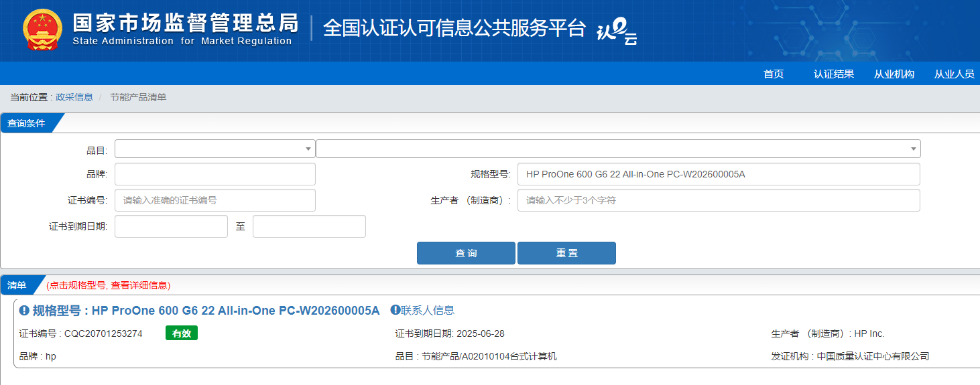Expand the first 品目 dropdown

[215, 149]
